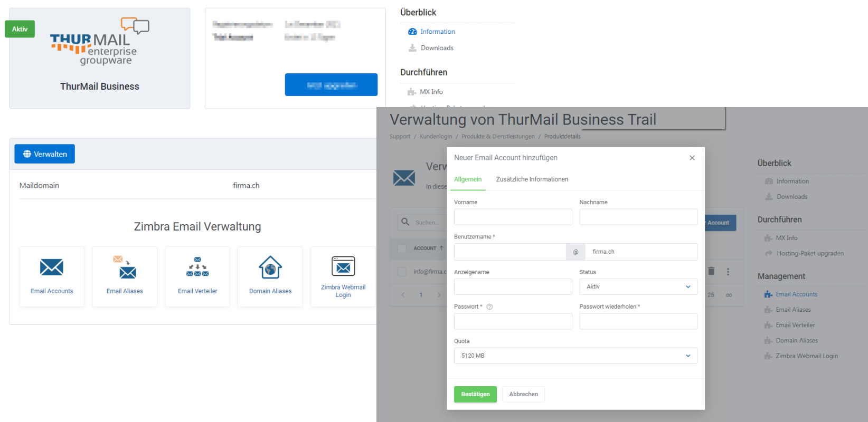This screenshot has width=868, height=422.
Task: Click Kundenlogin breadcrumb link
Action: click(x=436, y=137)
